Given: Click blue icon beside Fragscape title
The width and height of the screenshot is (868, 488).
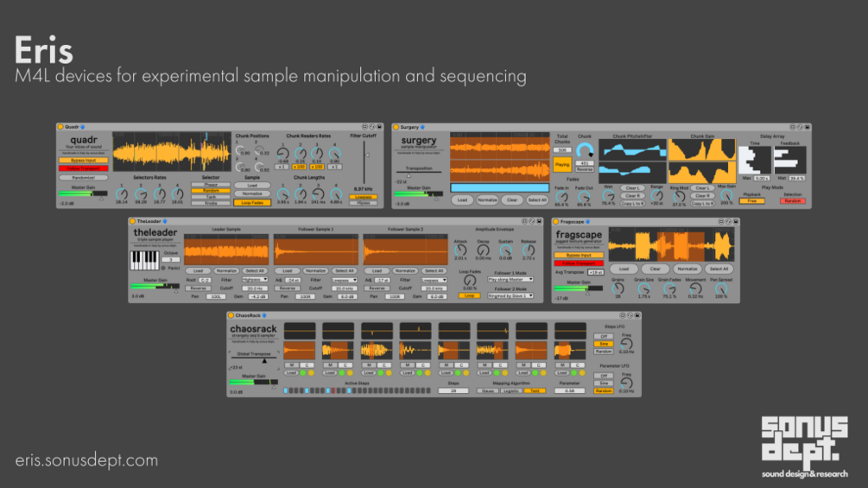Looking at the screenshot, I should point(588,222).
